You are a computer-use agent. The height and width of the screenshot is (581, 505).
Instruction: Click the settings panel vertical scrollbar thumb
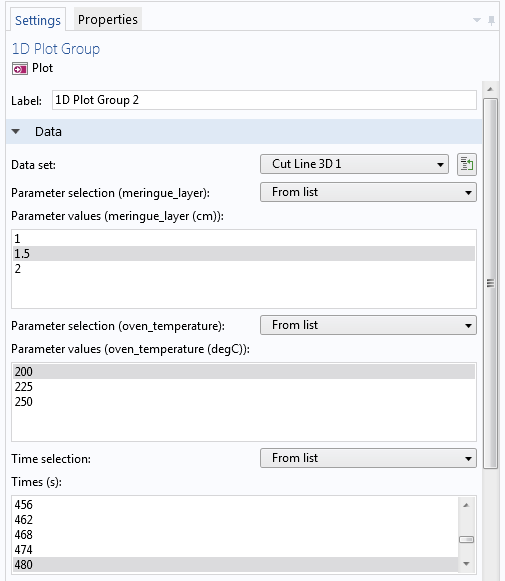click(490, 283)
